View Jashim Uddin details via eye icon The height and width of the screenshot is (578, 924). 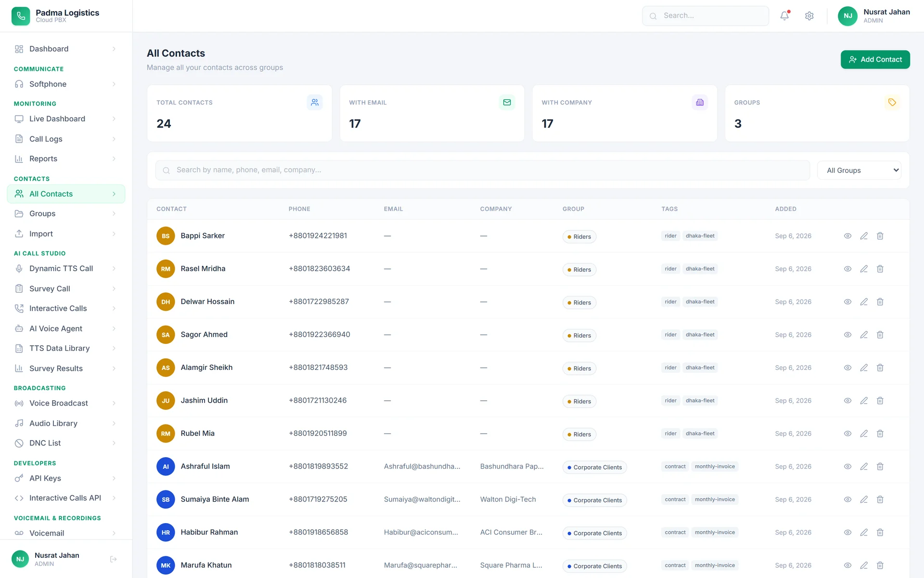click(848, 401)
